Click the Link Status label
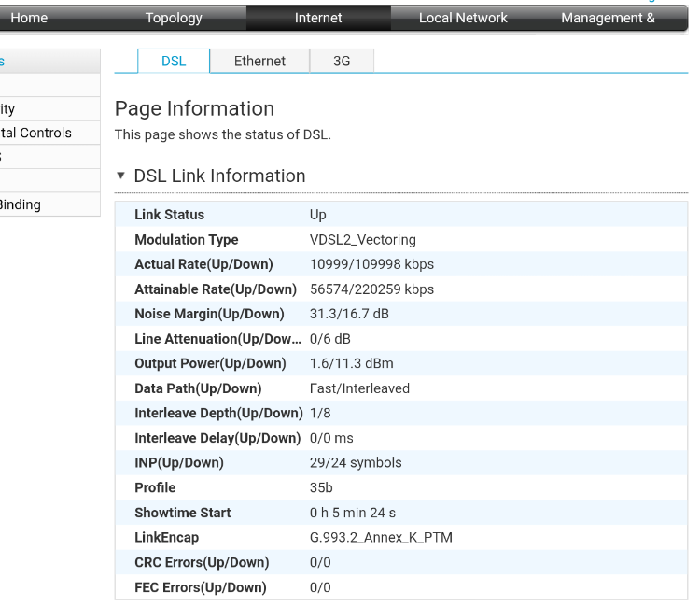The width and height of the screenshot is (700, 606). [x=169, y=215]
